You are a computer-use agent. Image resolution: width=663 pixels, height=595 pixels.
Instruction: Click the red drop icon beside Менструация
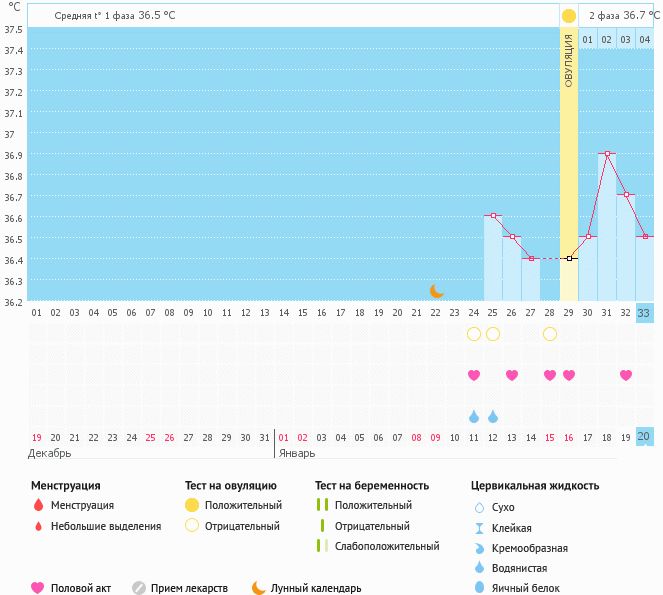38,506
